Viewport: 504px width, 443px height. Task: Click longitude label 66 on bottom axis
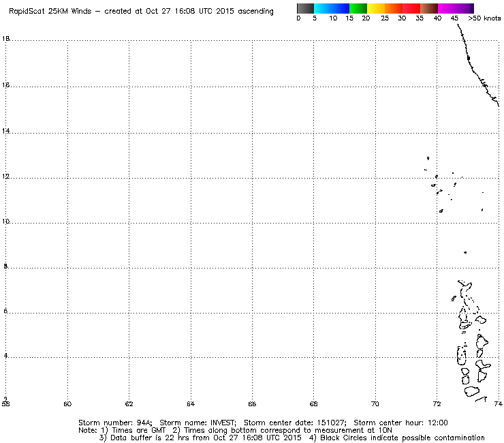click(x=252, y=403)
